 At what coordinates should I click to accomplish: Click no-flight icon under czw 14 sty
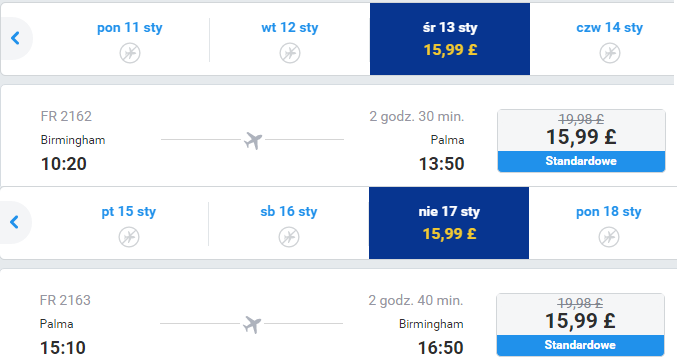(610, 53)
